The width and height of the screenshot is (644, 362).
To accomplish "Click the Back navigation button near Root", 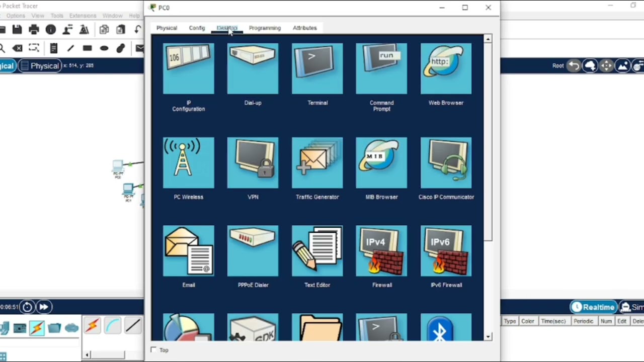I will pyautogui.click(x=574, y=66).
